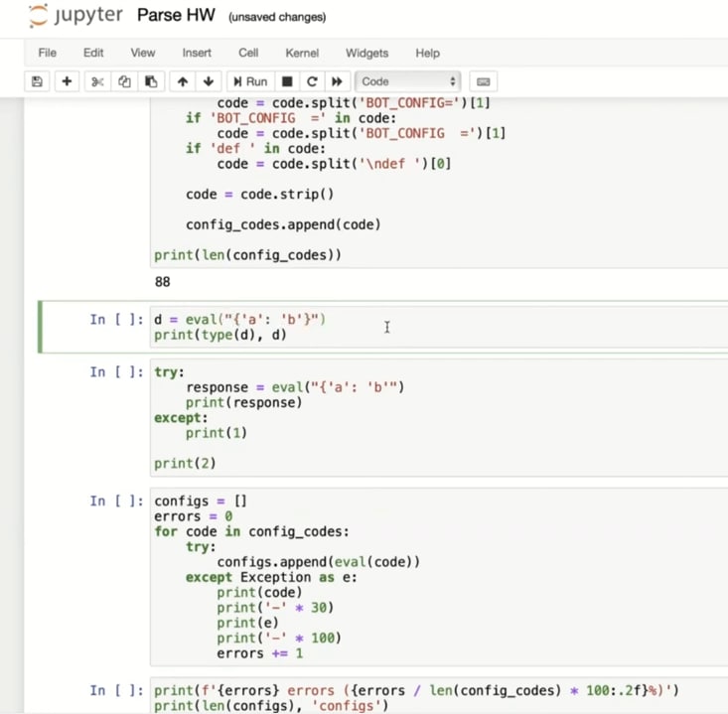
Task: Move selected cell up arrow
Action: tap(183, 81)
